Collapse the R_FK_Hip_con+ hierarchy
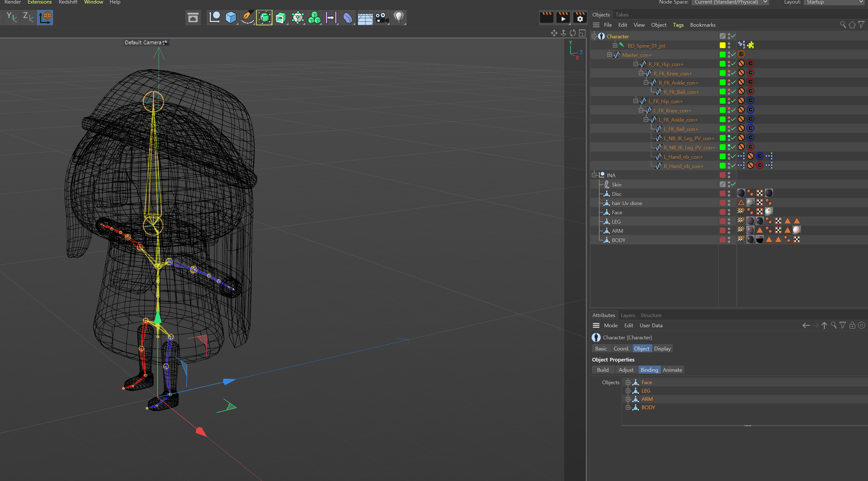The image size is (868, 481). (x=635, y=64)
